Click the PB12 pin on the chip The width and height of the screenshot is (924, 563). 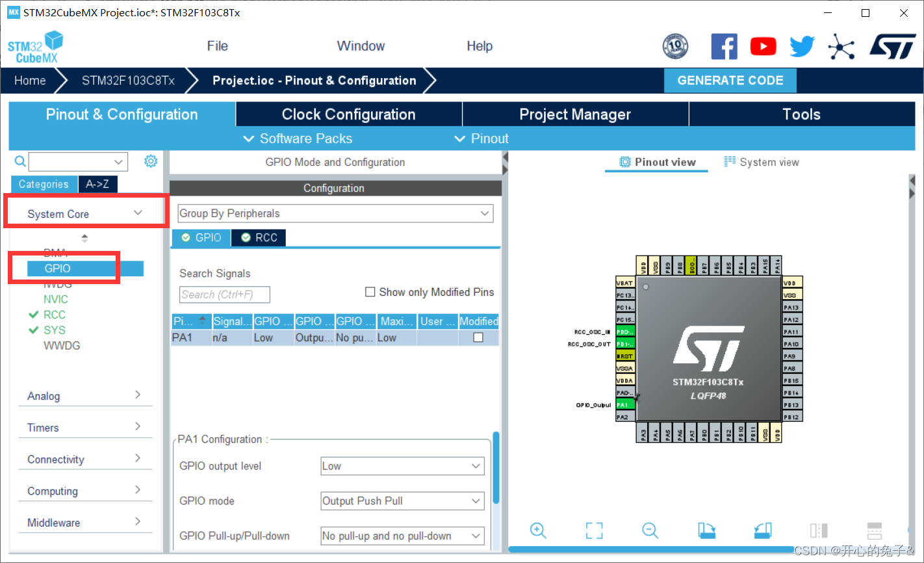click(792, 417)
